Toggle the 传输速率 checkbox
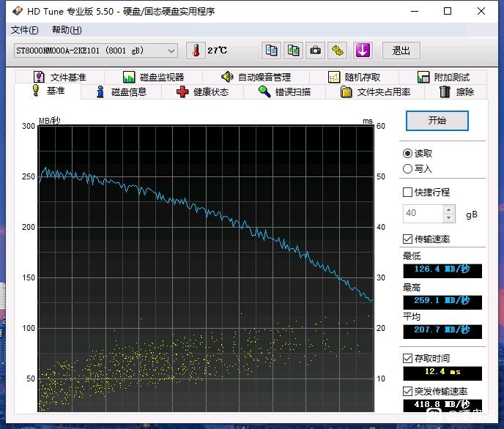This screenshot has width=504, height=429. point(407,239)
